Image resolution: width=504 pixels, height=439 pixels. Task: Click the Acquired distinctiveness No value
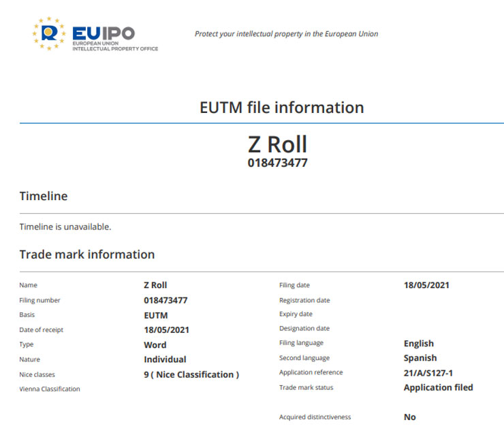click(409, 417)
